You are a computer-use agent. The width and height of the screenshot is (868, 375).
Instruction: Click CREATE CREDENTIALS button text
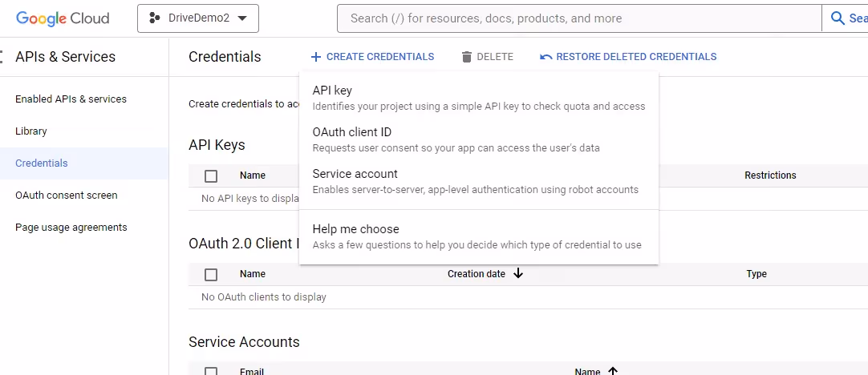(x=380, y=57)
